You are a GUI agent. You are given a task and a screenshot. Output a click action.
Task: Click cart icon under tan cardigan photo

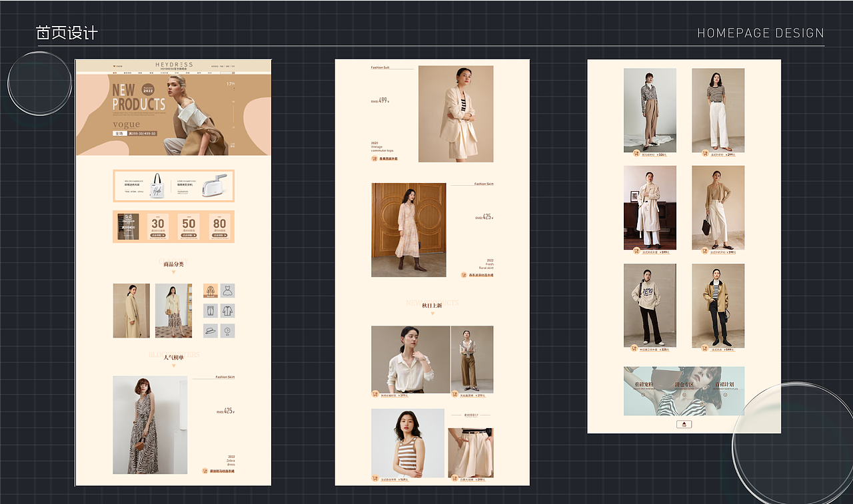click(x=704, y=251)
